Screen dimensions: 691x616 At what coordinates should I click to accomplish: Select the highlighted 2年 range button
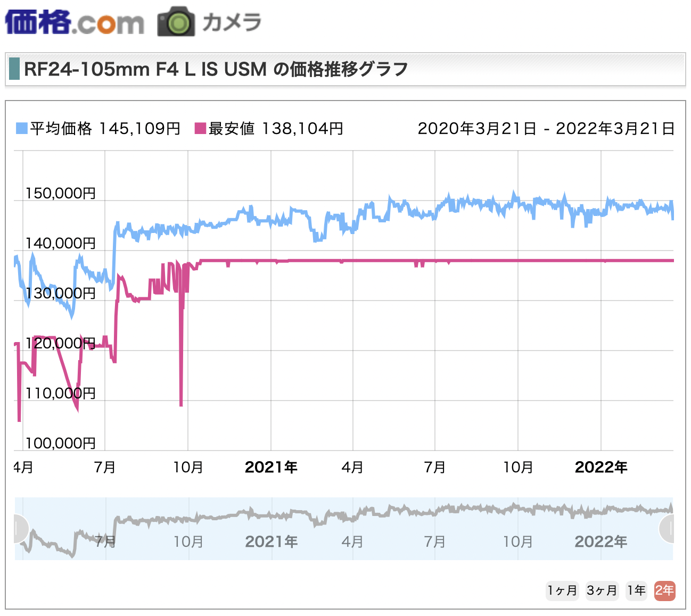(x=664, y=590)
